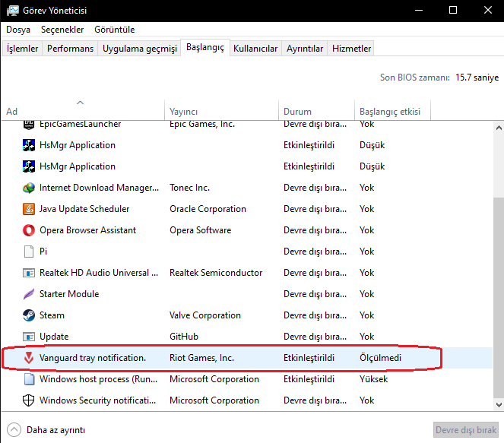The height and width of the screenshot is (443, 504).
Task: Switch to the Performans tab
Action: 71,49
